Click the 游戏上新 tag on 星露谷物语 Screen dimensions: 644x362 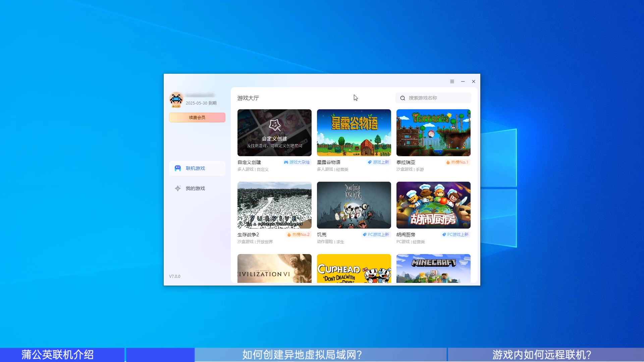[378, 162]
